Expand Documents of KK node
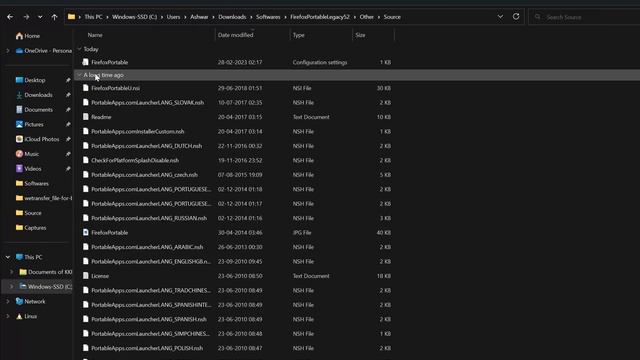Screen dimensions: 640x360 coord(11,272)
